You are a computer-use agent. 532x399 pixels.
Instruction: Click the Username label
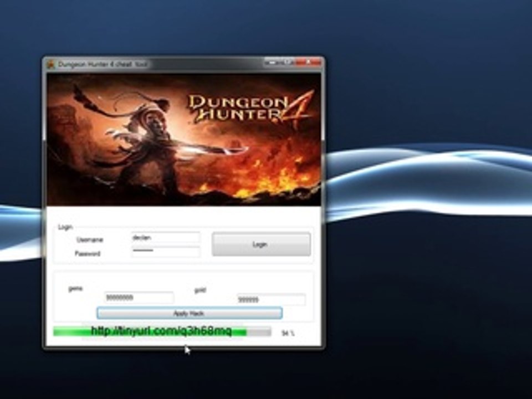(90, 240)
